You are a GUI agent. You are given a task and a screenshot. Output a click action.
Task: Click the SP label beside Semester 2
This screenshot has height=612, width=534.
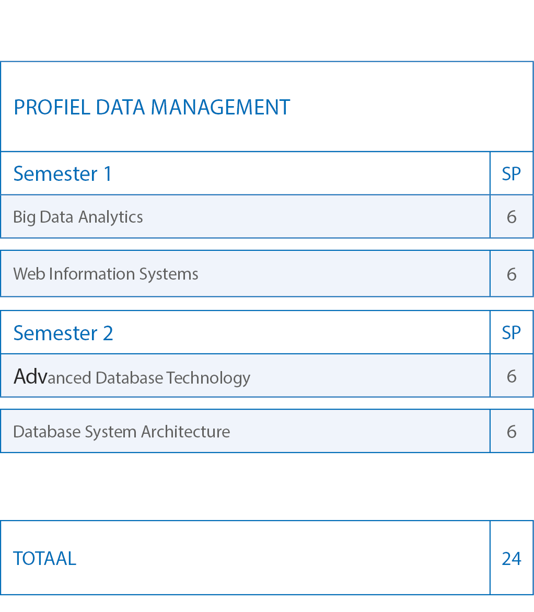coord(511,333)
